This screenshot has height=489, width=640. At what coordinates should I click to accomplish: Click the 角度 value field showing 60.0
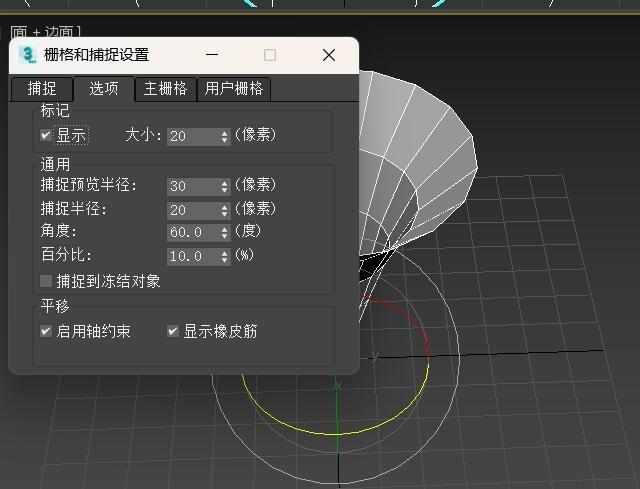192,233
